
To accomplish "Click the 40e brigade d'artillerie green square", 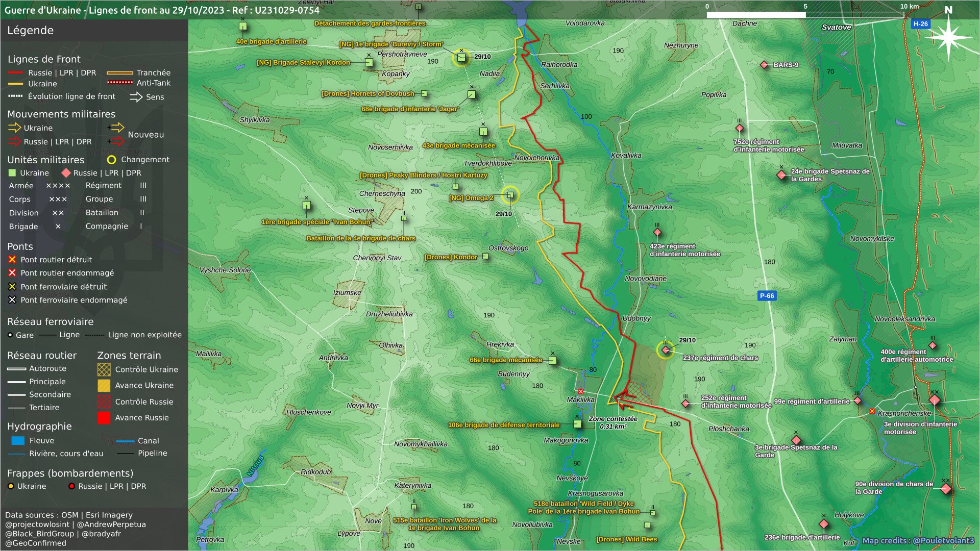I will (243, 26).
